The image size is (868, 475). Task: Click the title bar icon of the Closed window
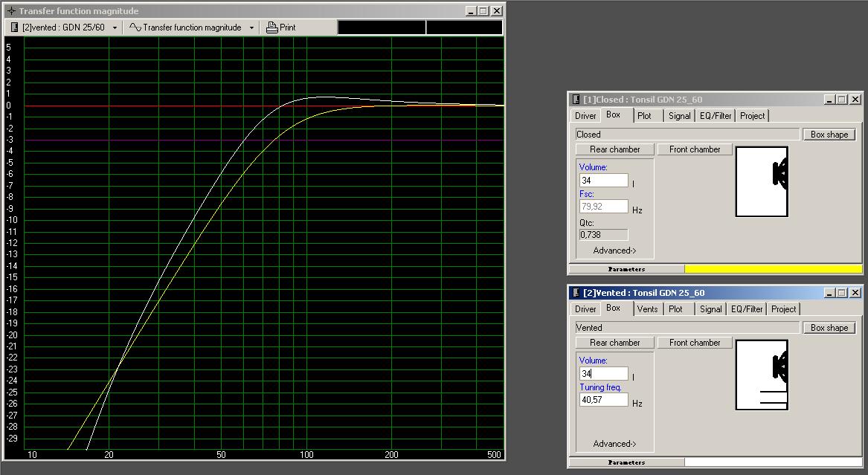576,100
